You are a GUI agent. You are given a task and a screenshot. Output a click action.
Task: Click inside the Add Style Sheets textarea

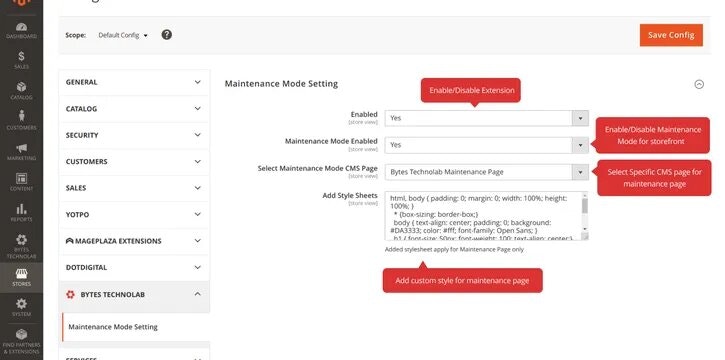[x=483, y=216]
